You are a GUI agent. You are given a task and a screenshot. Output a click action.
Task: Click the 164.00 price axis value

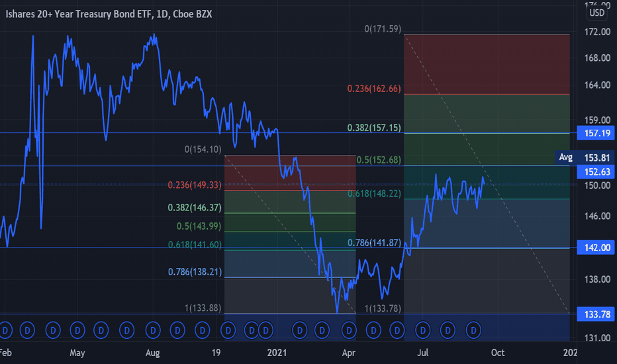(597, 85)
